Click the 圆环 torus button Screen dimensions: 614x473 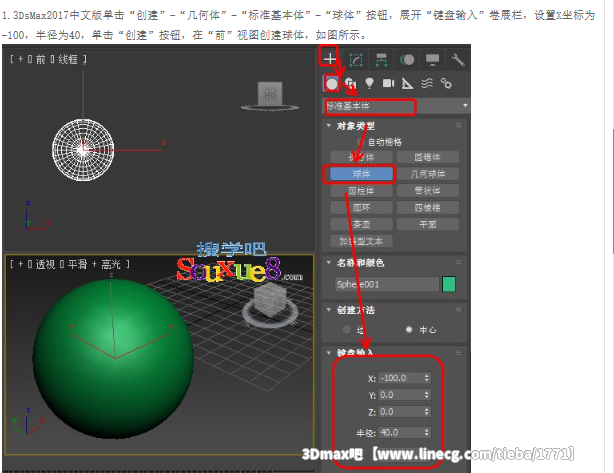tap(361, 208)
